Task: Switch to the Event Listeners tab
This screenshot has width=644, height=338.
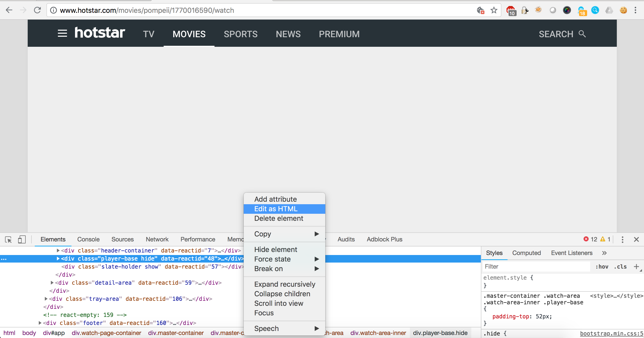Action: tap(572, 253)
